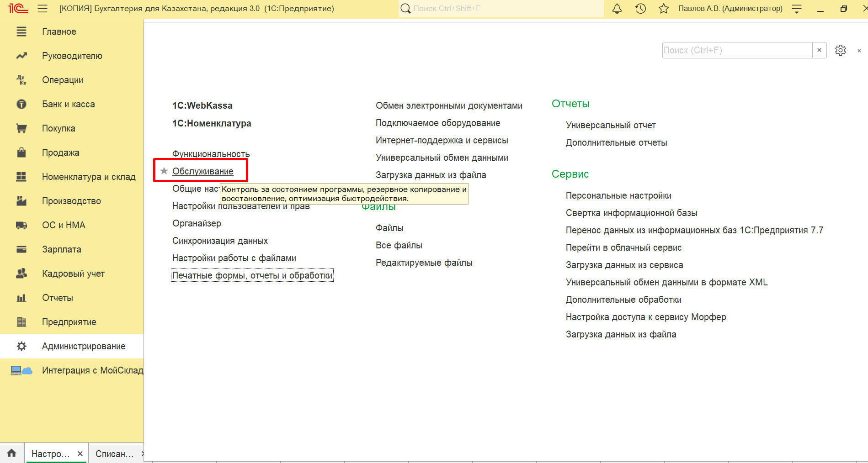
Task: Open the hamburger functions menu in title bar
Action: 43,8
